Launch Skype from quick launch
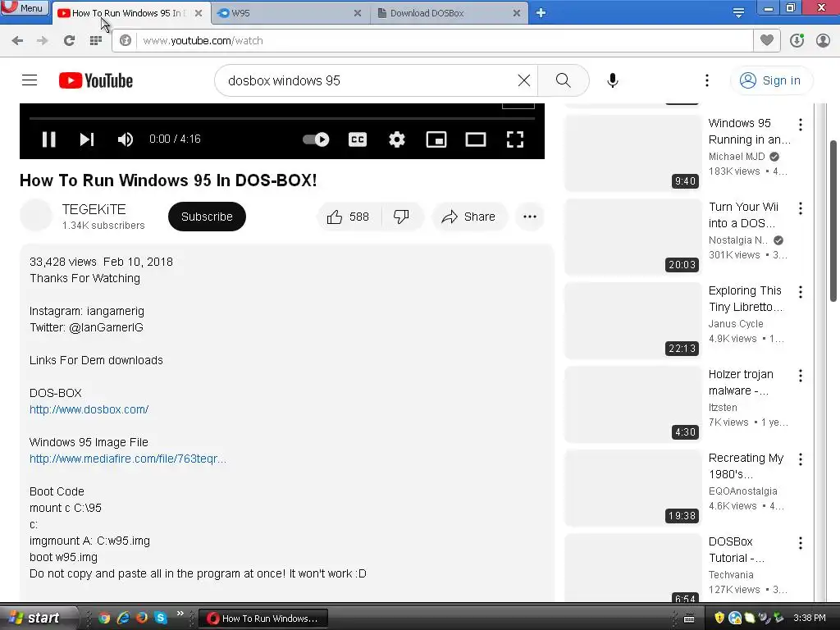The image size is (840, 630). pyautogui.click(x=160, y=618)
